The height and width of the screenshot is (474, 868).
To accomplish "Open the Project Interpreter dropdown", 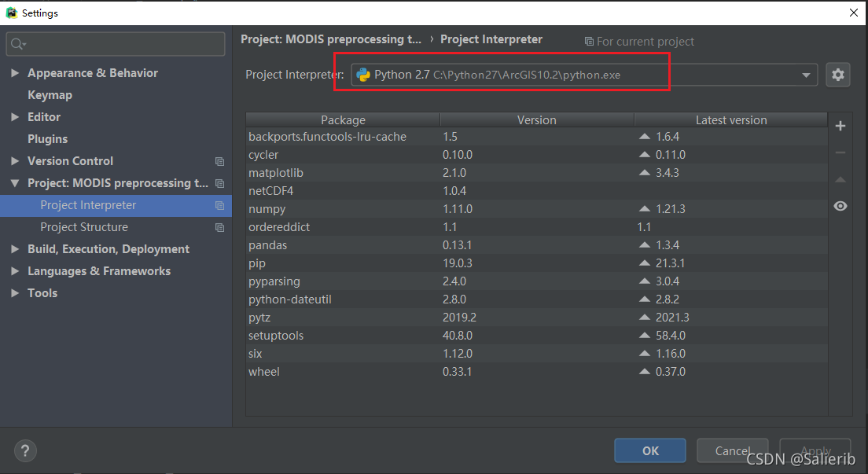I will click(806, 75).
